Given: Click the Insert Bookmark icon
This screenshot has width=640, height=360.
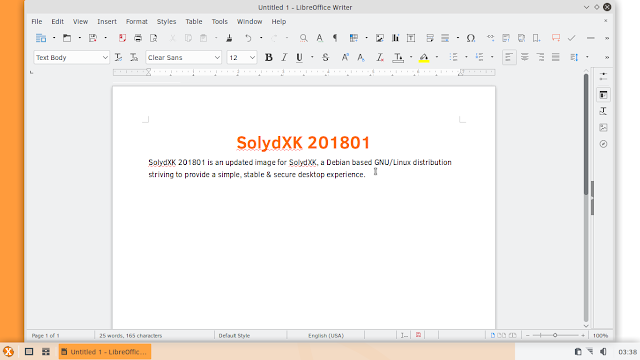Looking at the screenshot, I should coord(537,38).
